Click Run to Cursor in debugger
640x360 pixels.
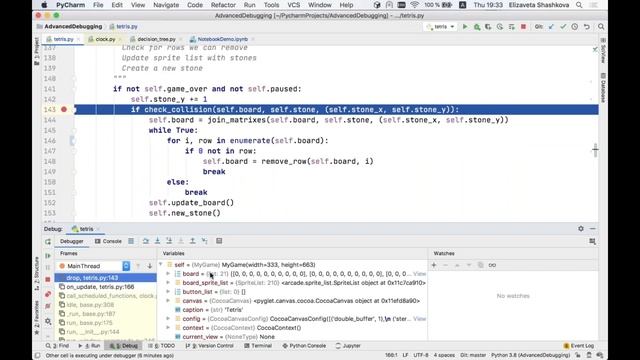click(204, 241)
